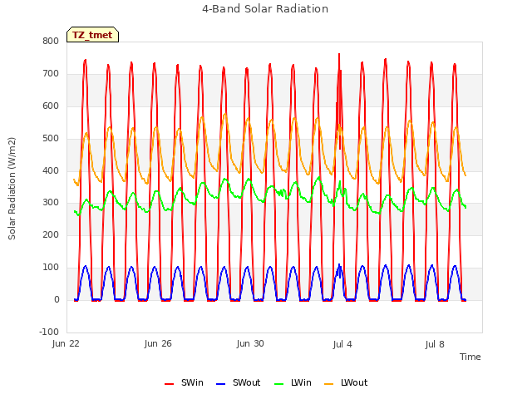Click the 400 y-axis tick label
The height and width of the screenshot is (399, 532).
click(x=51, y=170)
